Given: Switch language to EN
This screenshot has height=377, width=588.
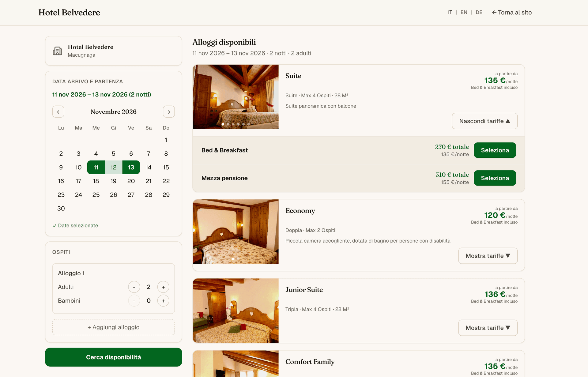Looking at the screenshot, I should [x=464, y=12].
